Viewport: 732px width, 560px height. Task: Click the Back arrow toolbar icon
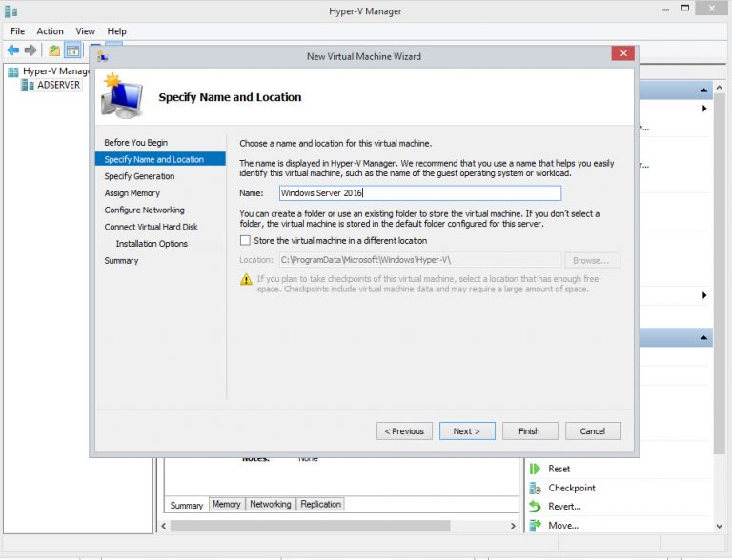click(13, 50)
